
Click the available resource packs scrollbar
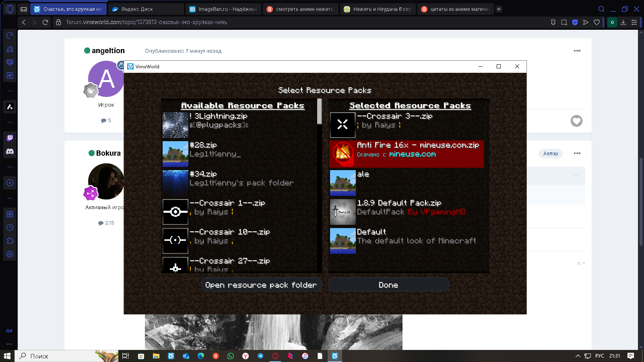[x=320, y=111]
